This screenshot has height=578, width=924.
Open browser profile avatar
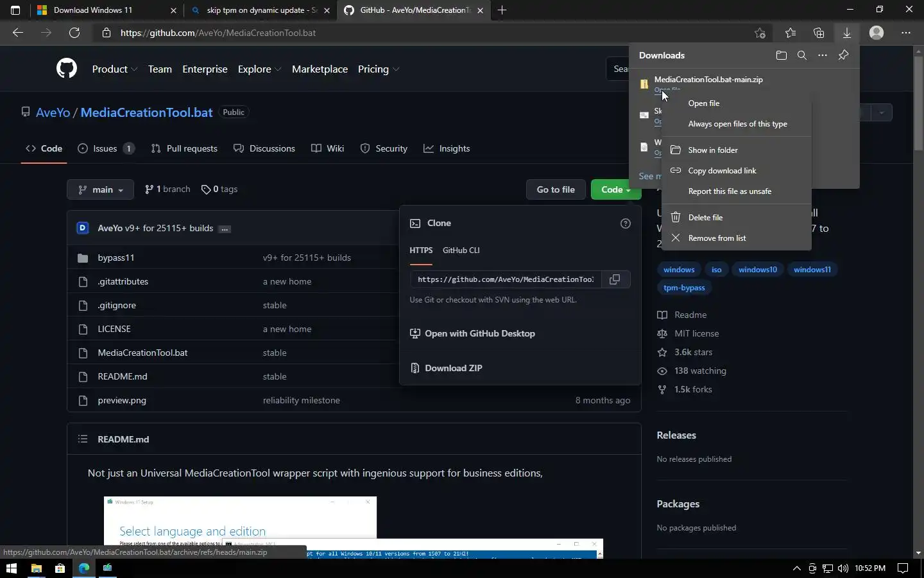click(x=877, y=33)
